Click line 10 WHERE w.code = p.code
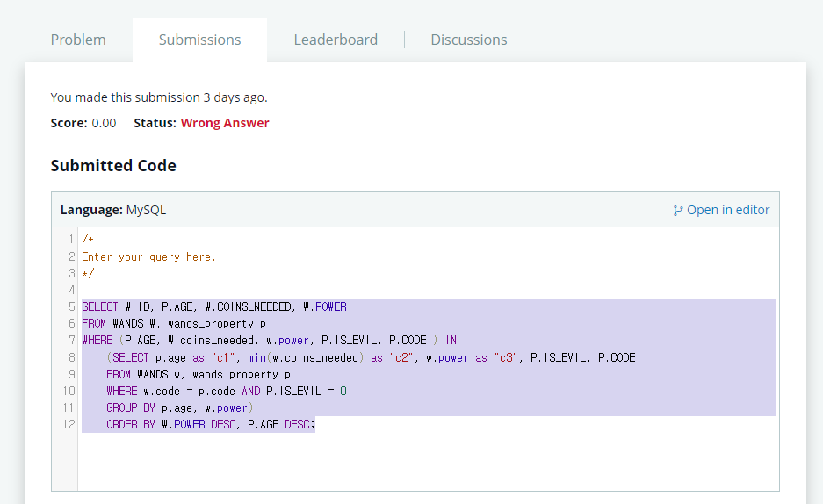823x504 pixels. (x=227, y=392)
